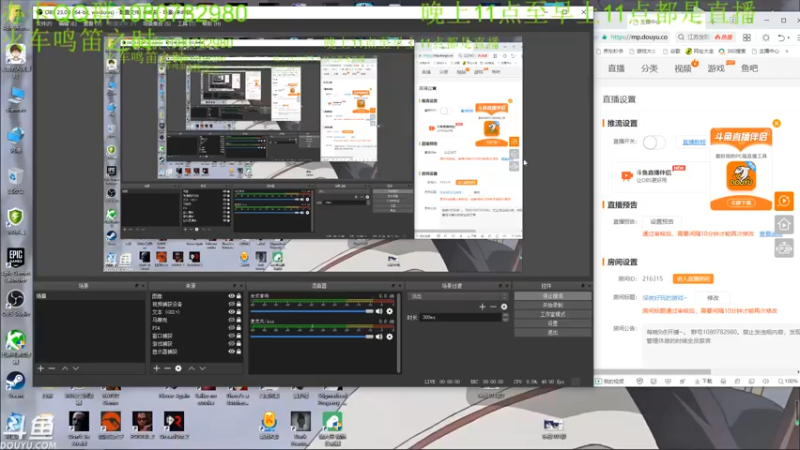This screenshot has width=800, height=450.
Task: Lock the 显示器捕获 source
Action: coord(239,352)
